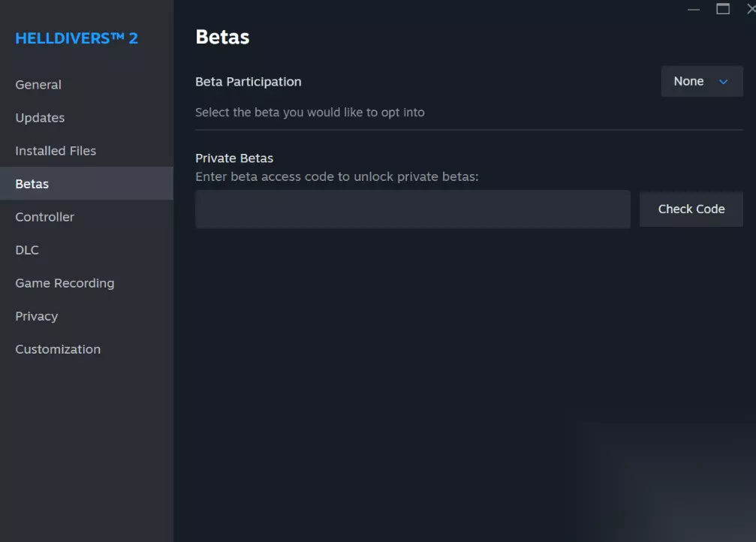Click the Beta Participation label

[x=248, y=82]
